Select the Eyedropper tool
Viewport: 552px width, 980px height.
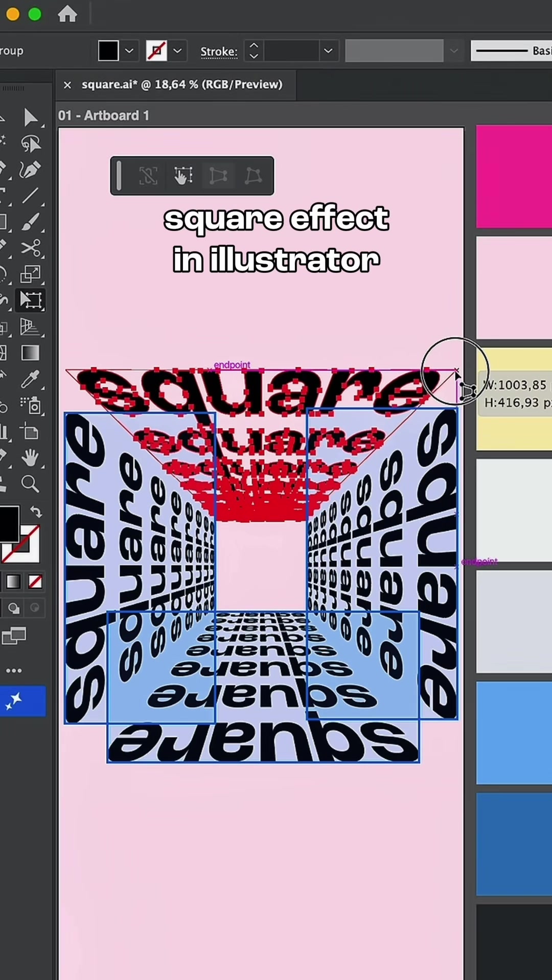pos(31,380)
